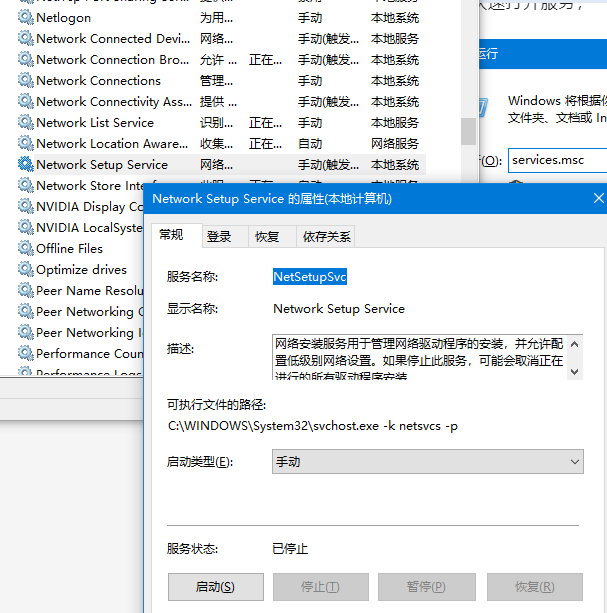Click the services.msc input in Run dialog

tap(557, 160)
